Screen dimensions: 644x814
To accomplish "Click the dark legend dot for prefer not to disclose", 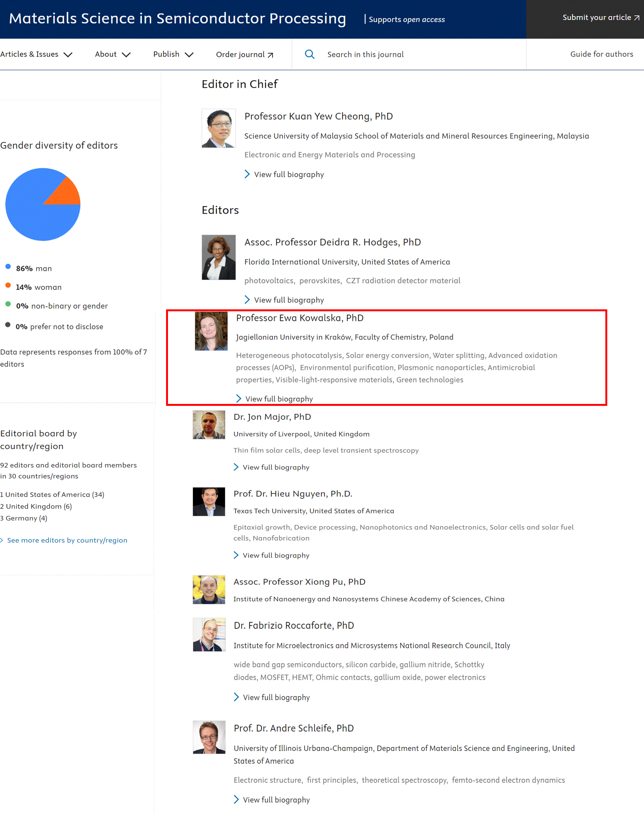I will 8,325.
